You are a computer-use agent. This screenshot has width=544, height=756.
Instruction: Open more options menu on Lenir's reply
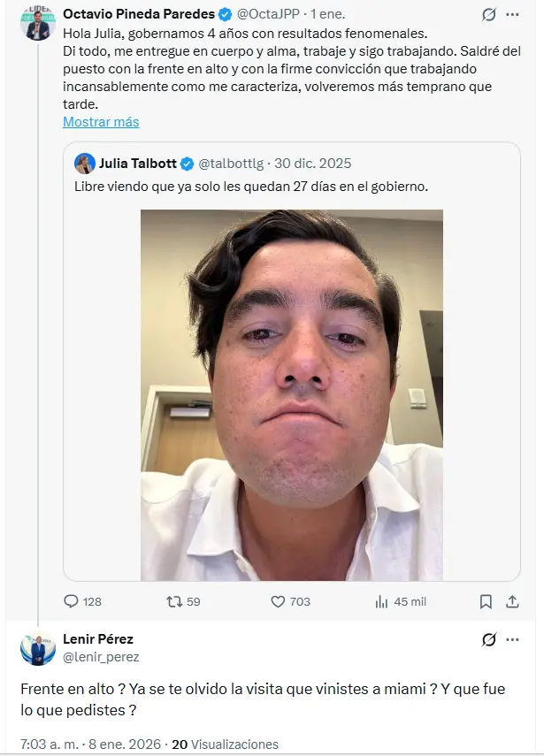coord(515,639)
